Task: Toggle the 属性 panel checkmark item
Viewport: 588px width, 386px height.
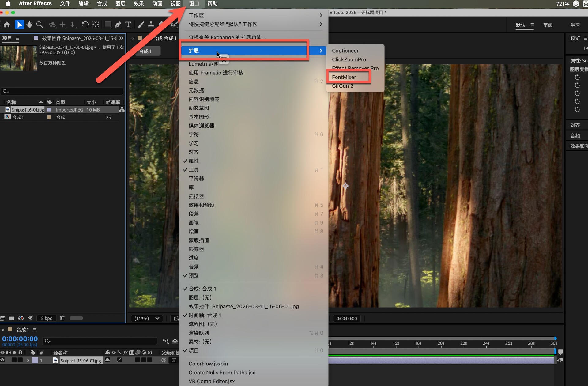Action: click(194, 161)
